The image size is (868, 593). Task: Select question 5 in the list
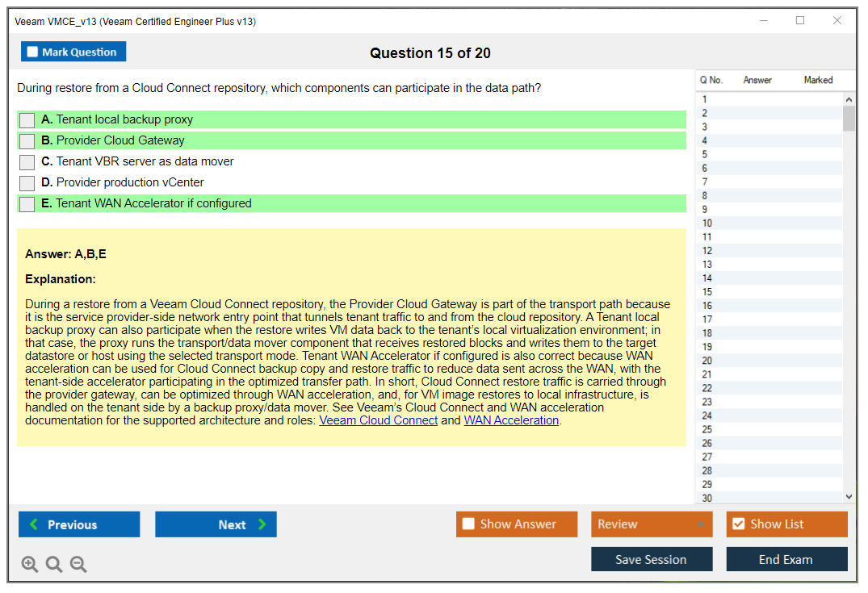click(x=769, y=154)
